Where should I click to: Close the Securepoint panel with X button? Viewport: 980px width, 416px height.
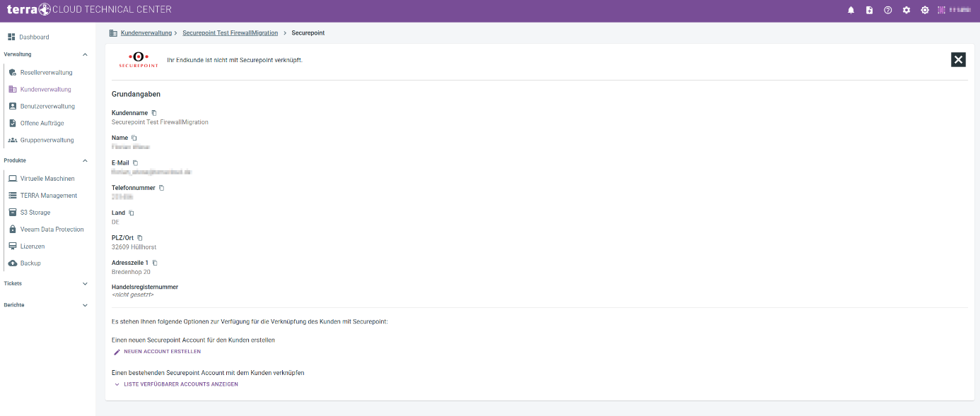click(958, 59)
